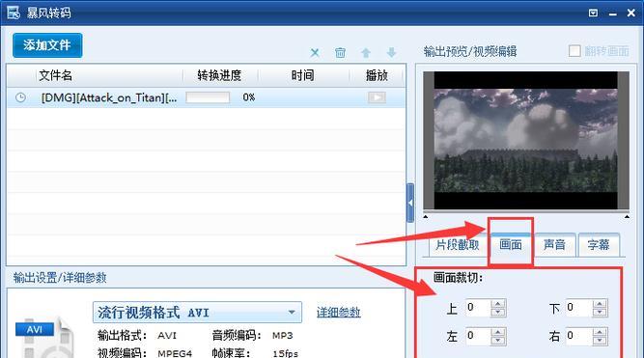The image size is (644, 358).
Task: Decrease the 下 crop value
Action: (x=600, y=312)
